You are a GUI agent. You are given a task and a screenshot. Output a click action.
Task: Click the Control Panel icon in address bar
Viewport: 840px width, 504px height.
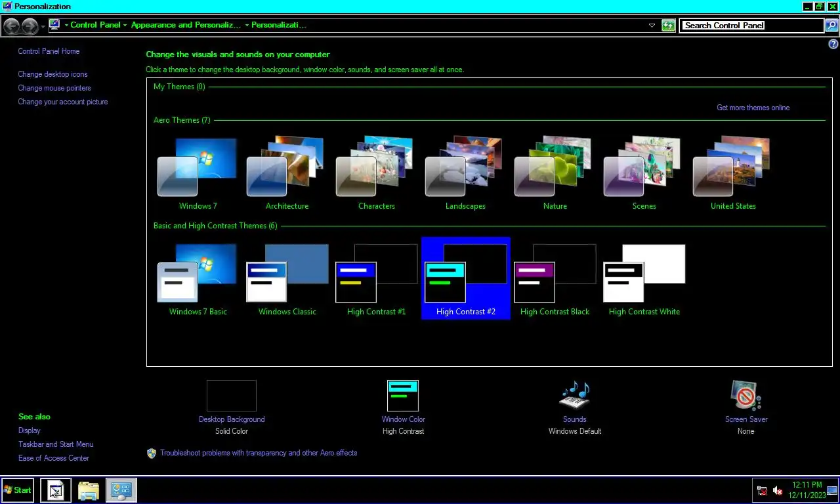click(x=54, y=25)
